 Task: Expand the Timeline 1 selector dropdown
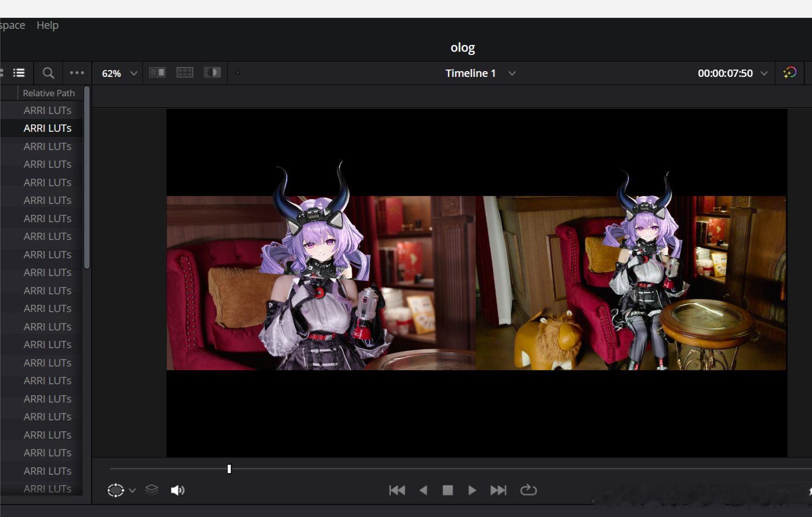click(512, 73)
